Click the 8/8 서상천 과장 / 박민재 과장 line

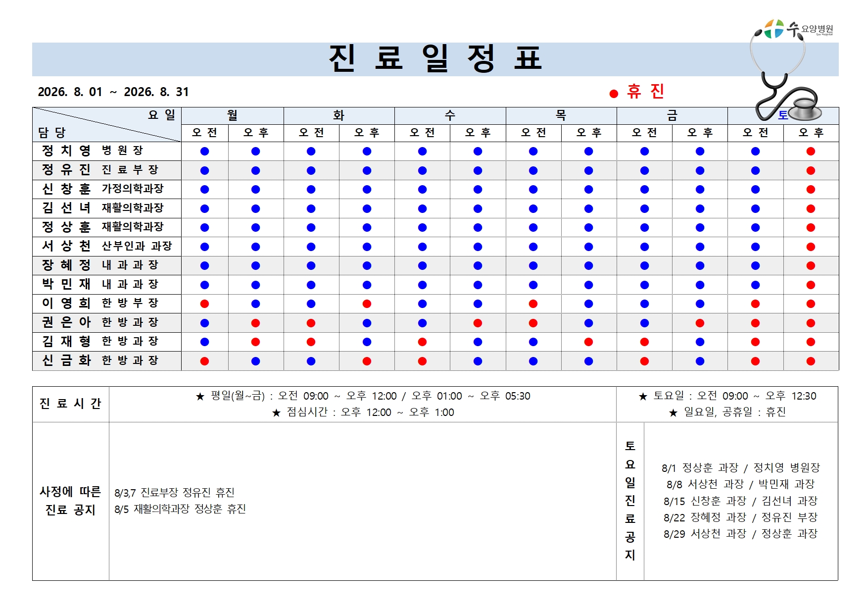pyautogui.click(x=741, y=484)
